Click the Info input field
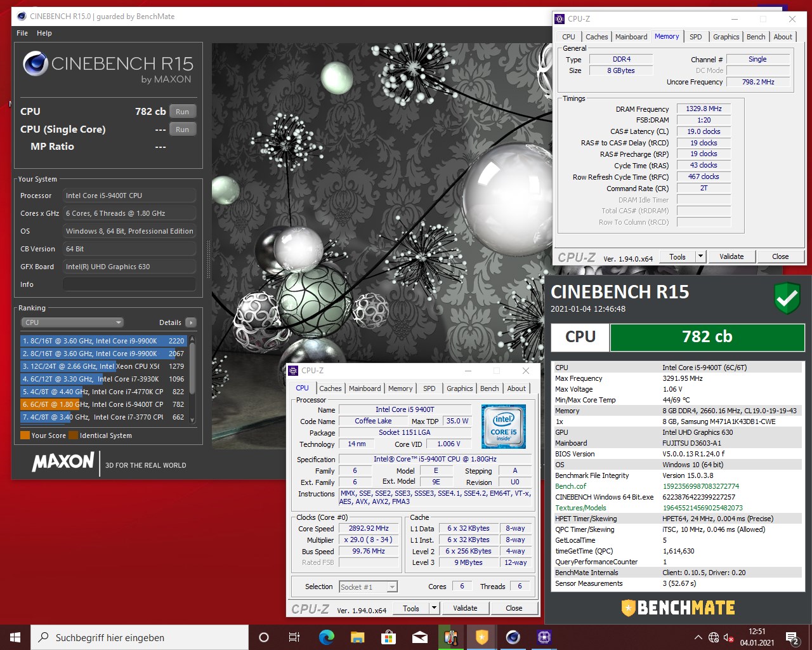Image resolution: width=812 pixels, height=650 pixels. click(129, 284)
